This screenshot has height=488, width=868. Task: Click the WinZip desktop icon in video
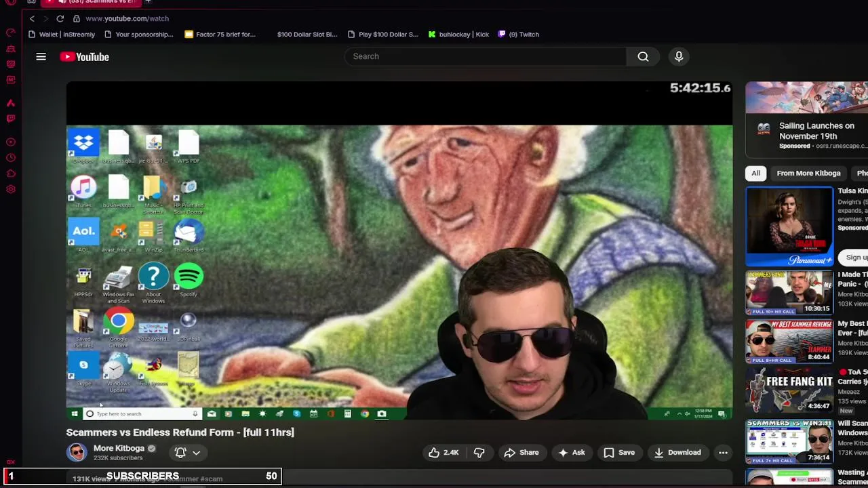[153, 235]
